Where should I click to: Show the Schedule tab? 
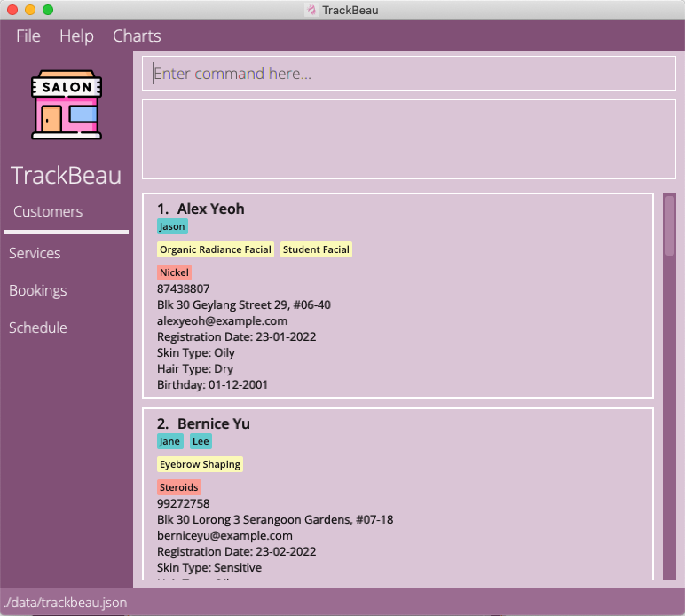tap(37, 328)
